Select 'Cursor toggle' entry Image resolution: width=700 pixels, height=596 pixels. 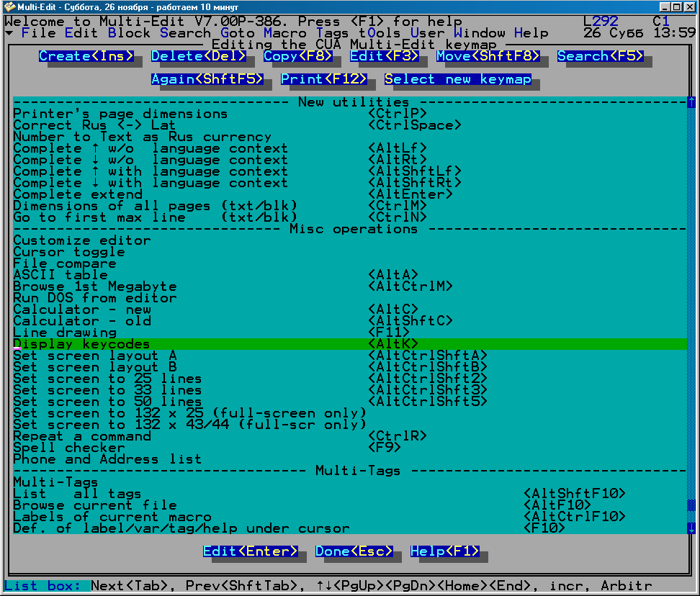[x=350, y=252]
